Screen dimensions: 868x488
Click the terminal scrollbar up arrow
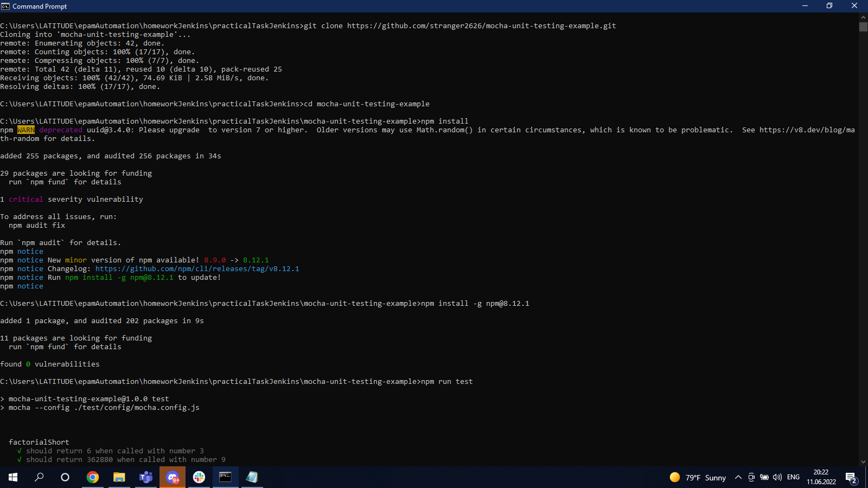863,17
